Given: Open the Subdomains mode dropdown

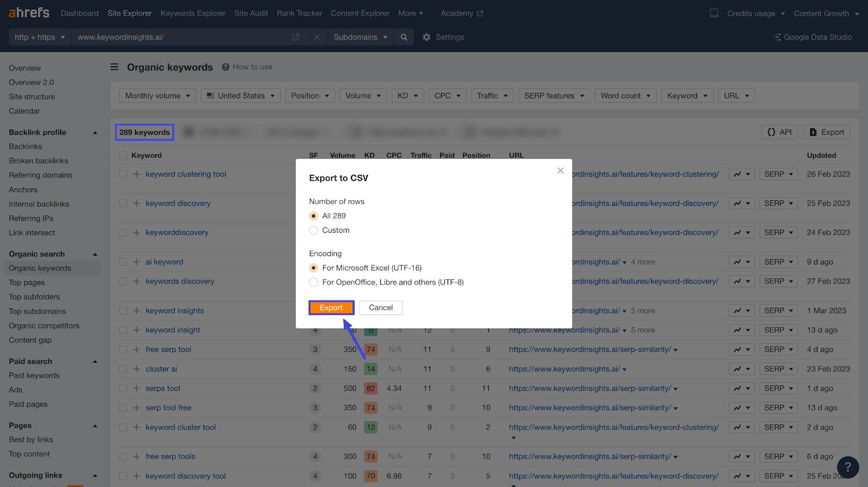Looking at the screenshot, I should (x=360, y=37).
